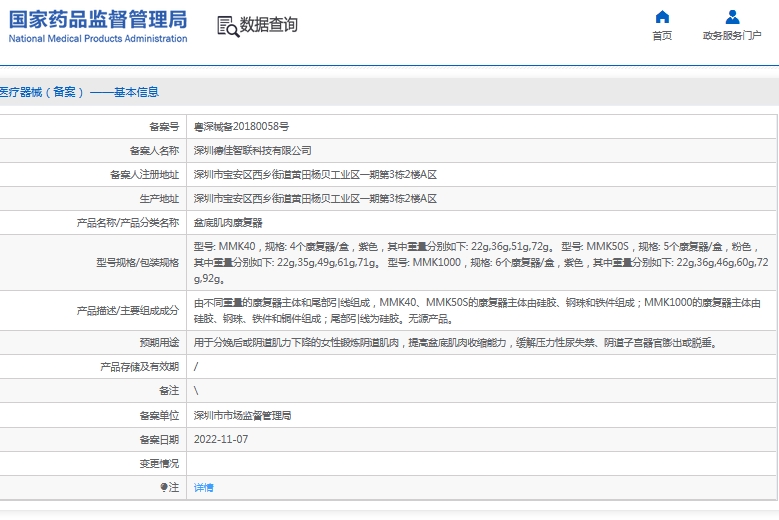
Task: Click the 首页 home icon
Action: click(x=662, y=17)
